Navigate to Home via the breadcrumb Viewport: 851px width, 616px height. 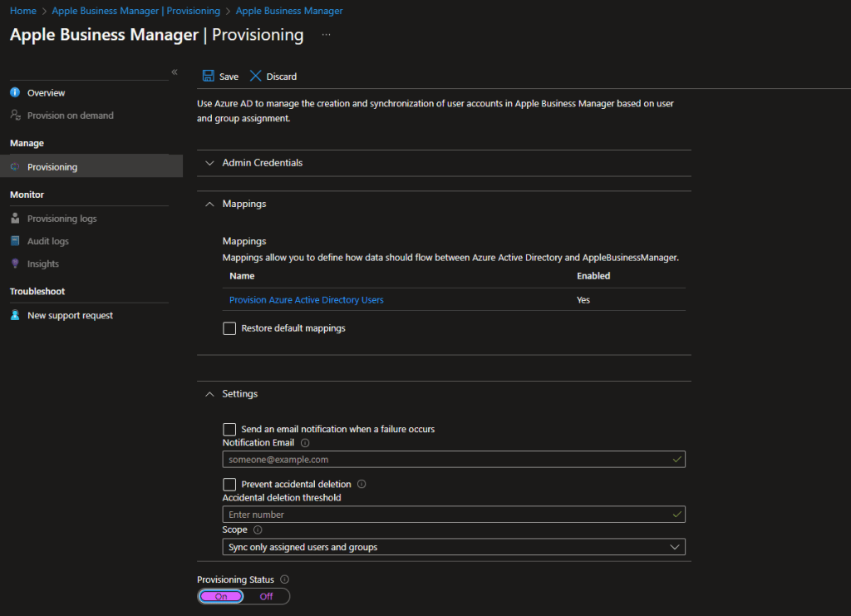click(x=22, y=10)
